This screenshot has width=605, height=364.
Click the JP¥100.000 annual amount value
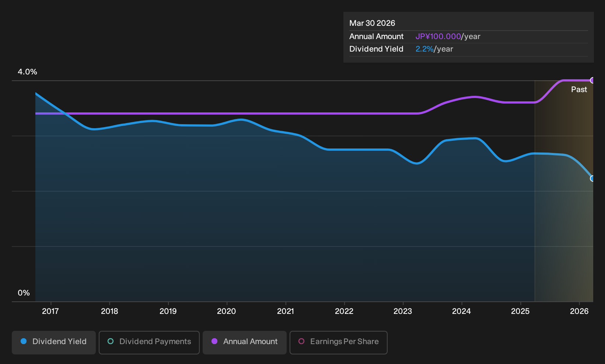tap(438, 36)
